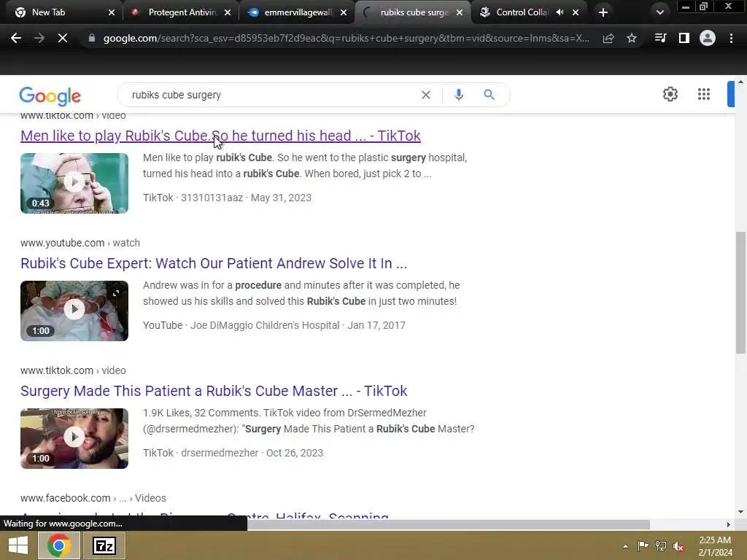Click www.youtube.com › watch breadcrumb
This screenshot has height=560, width=747.
click(x=80, y=243)
